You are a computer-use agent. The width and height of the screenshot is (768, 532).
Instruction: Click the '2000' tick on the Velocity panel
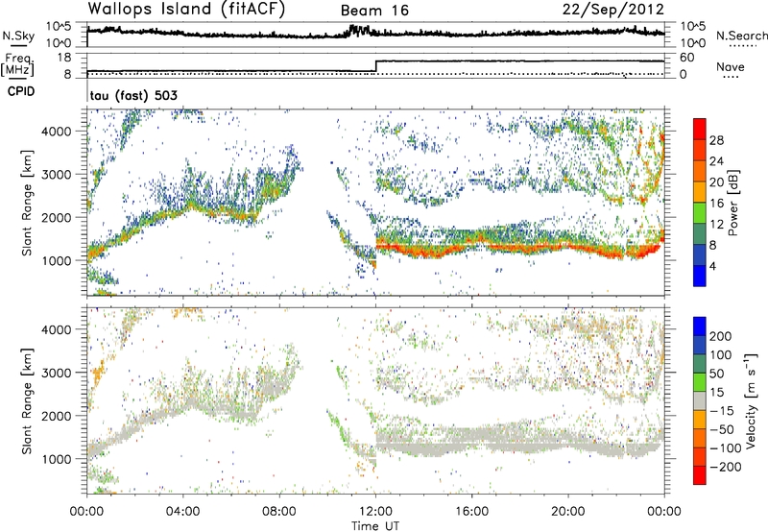pyautogui.click(x=59, y=416)
